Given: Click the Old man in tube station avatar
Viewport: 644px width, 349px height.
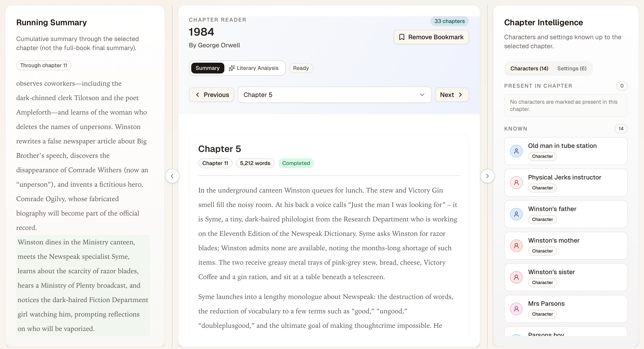Looking at the screenshot, I should tap(517, 151).
